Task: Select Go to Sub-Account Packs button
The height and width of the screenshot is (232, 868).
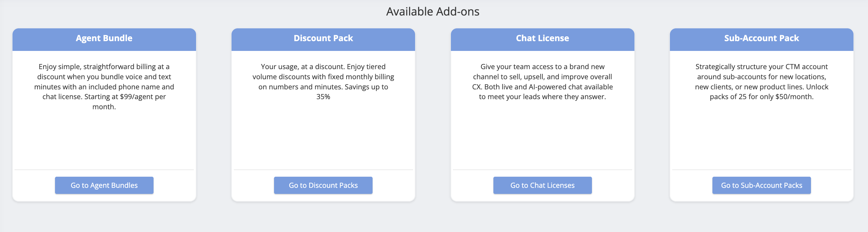Action: [761, 185]
